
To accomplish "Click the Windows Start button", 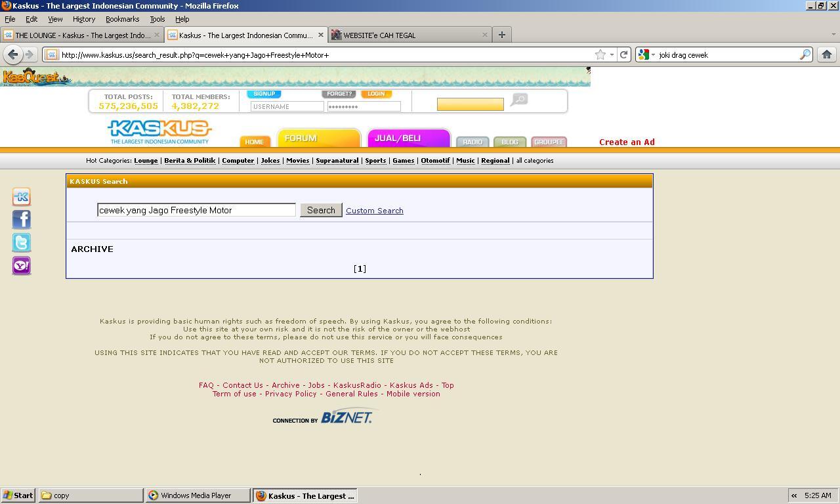I will (18, 495).
